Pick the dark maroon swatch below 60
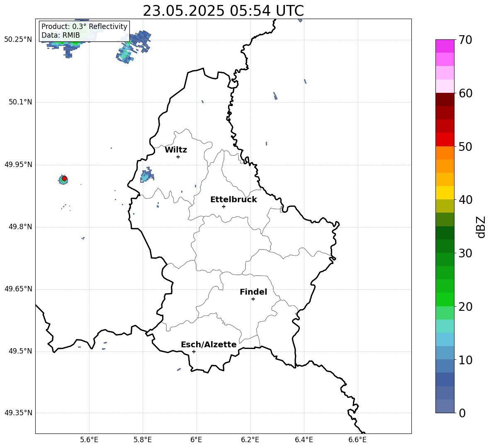491x448 pixels. 445,99
